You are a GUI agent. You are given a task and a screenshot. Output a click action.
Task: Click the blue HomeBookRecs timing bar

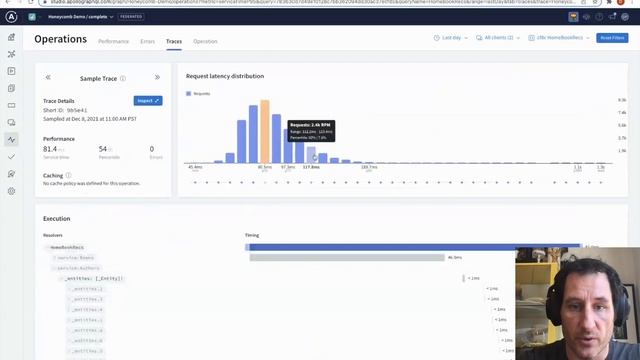pyautogui.click(x=413, y=247)
